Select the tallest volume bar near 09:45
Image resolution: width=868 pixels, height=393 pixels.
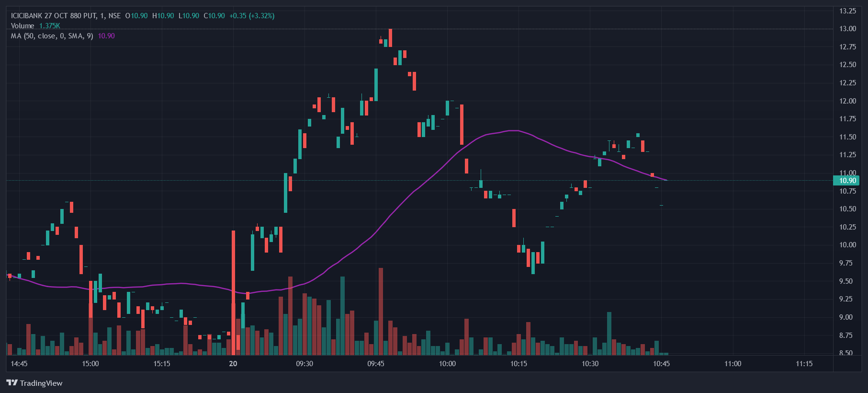coord(381,312)
